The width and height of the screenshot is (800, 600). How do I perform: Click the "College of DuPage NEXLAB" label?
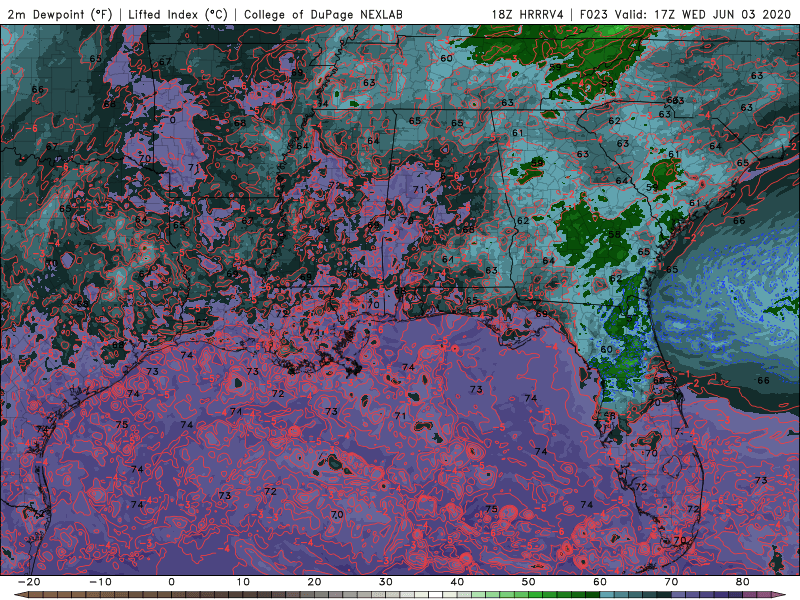coord(323,14)
